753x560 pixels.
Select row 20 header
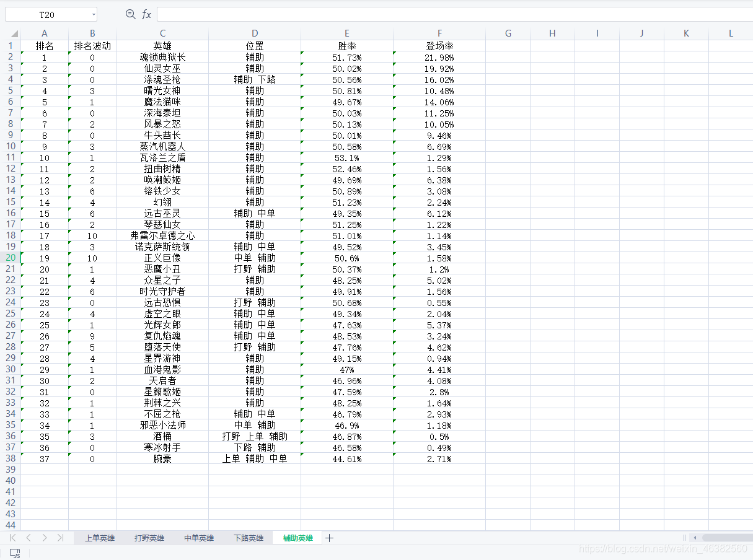[11, 258]
